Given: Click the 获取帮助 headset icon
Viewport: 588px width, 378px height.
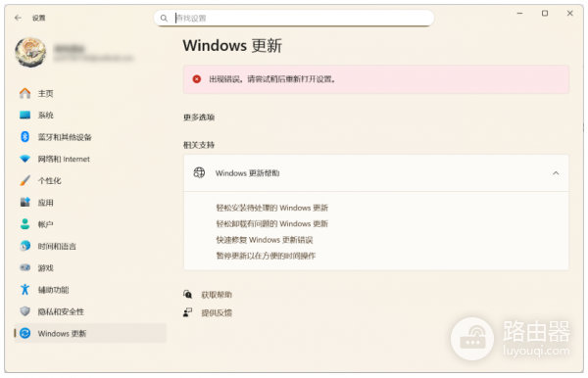Looking at the screenshot, I should 187,294.
